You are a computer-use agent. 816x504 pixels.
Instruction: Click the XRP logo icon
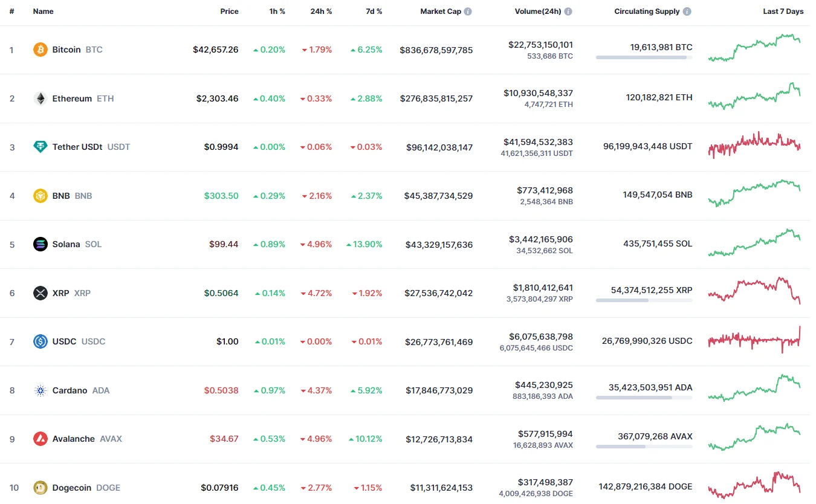(x=40, y=293)
